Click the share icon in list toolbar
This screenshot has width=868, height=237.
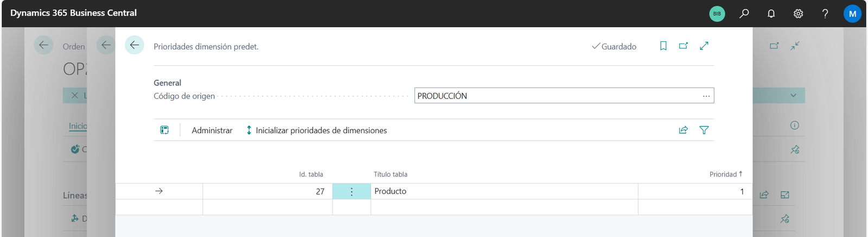[683, 130]
